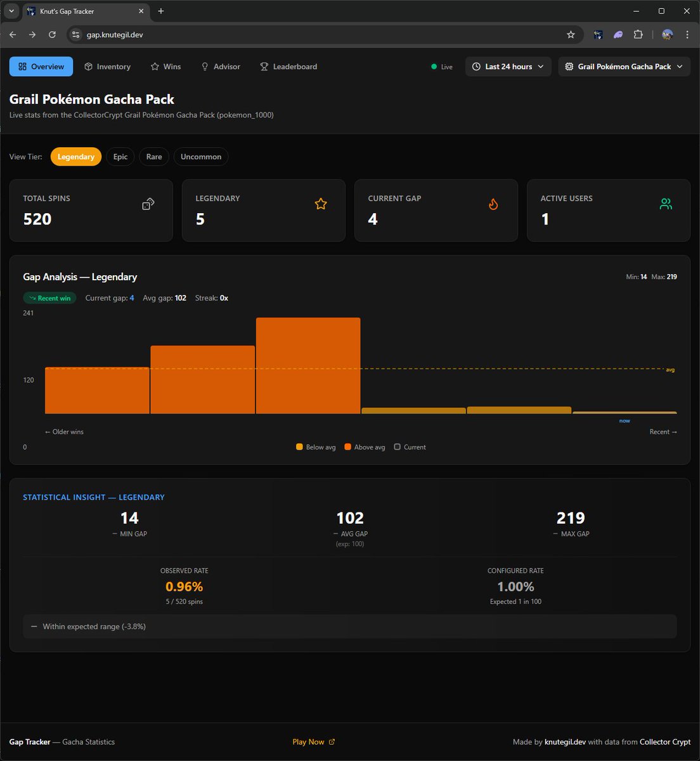Click the flame icon in Current Gap card

pyautogui.click(x=493, y=204)
